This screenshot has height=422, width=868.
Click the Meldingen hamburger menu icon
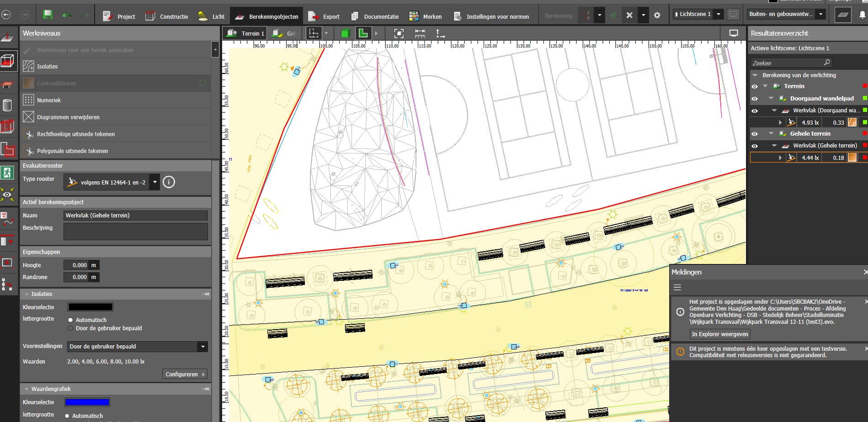coord(677,287)
